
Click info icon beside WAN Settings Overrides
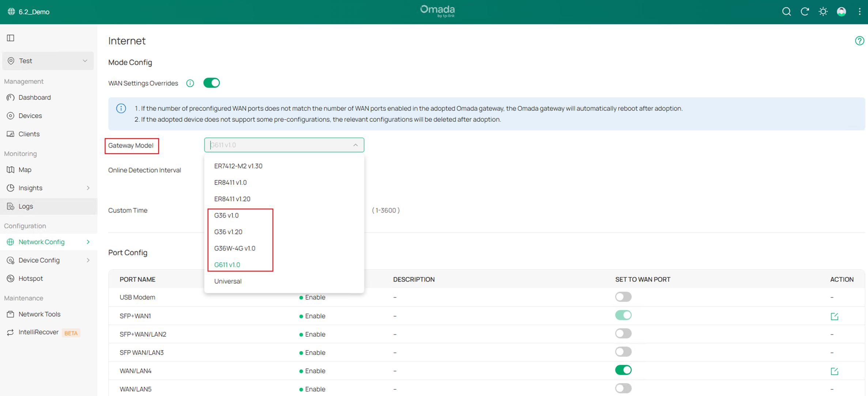click(190, 83)
